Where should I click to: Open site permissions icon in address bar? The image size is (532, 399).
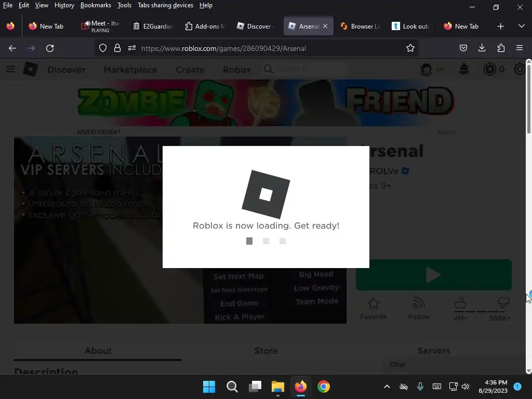click(x=132, y=48)
